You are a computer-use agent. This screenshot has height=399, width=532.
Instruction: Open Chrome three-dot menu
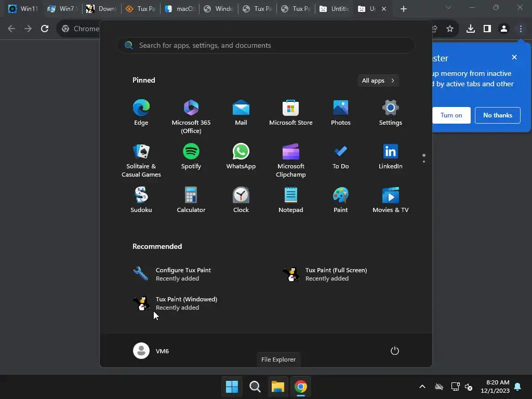[521, 29]
